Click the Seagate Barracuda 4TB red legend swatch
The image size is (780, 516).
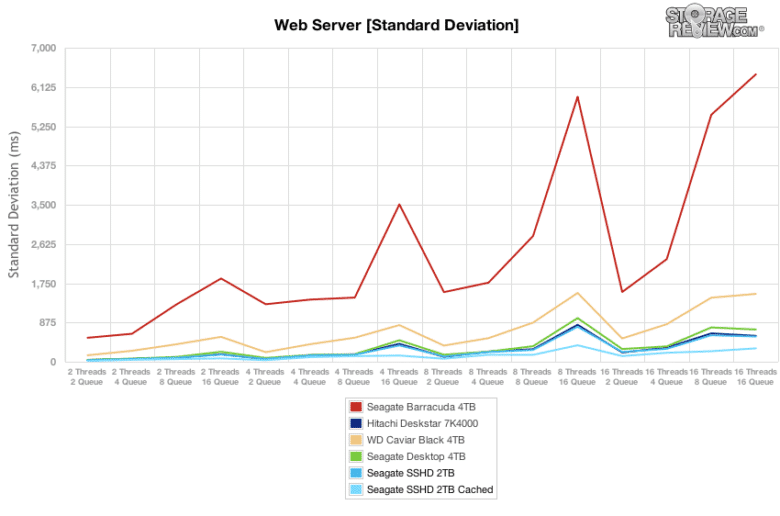pos(356,407)
